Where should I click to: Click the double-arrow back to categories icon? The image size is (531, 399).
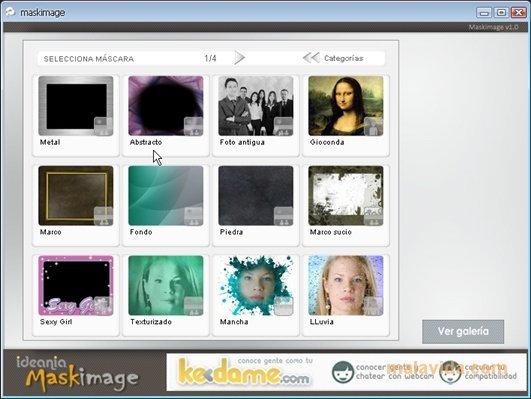click(311, 58)
